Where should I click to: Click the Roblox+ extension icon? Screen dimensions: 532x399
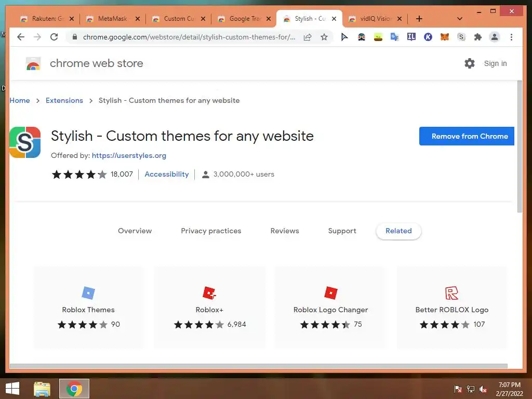tap(209, 293)
